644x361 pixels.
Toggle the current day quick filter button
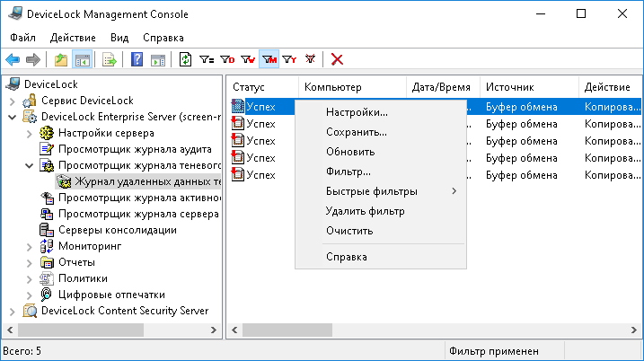tap(227, 60)
